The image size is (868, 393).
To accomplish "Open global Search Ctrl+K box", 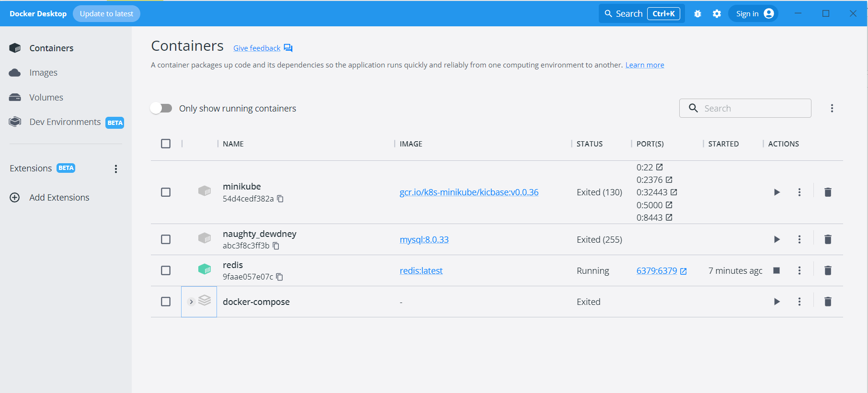I will click(642, 13).
